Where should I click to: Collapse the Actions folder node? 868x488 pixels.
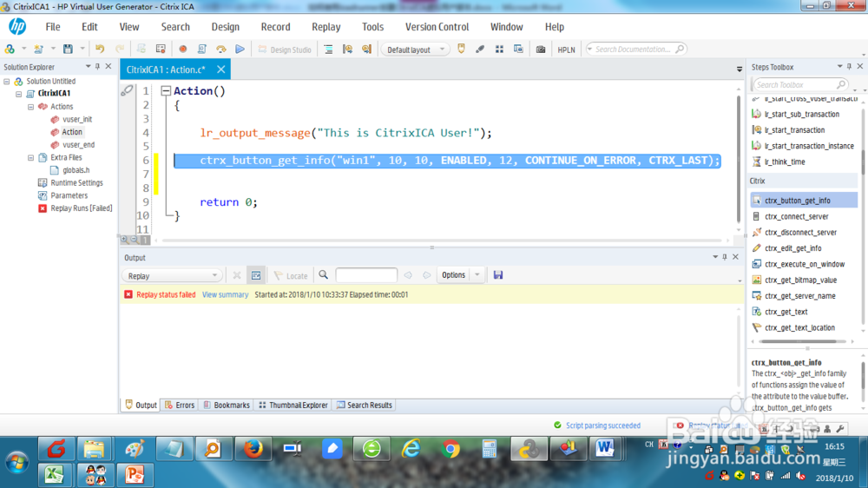click(31, 106)
